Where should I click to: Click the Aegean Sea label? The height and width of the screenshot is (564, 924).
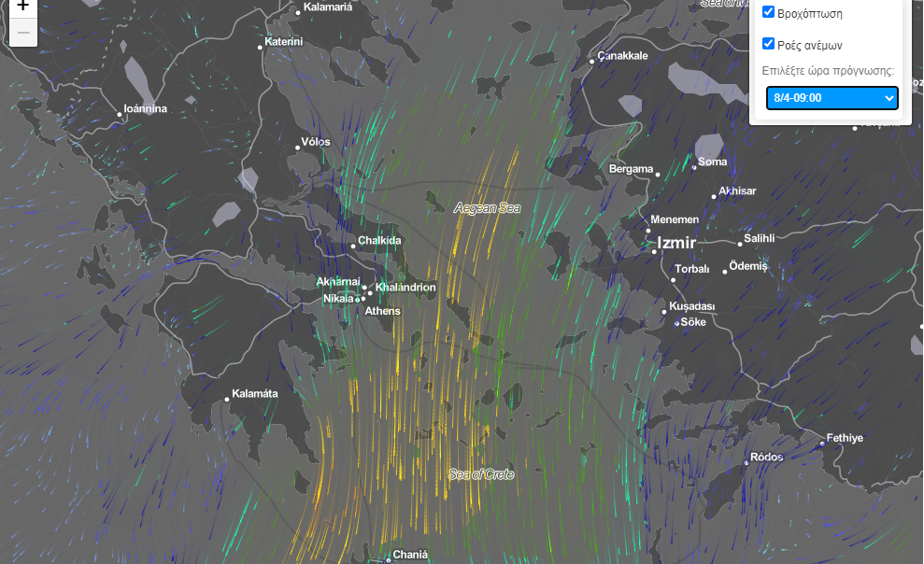point(488,208)
